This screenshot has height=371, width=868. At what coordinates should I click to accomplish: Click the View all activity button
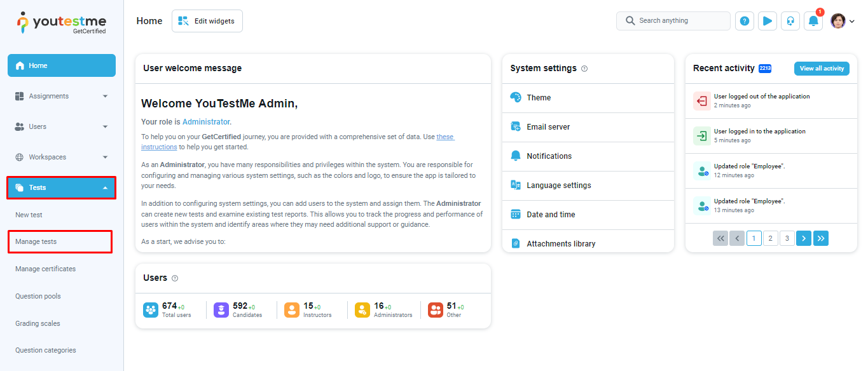(x=822, y=69)
